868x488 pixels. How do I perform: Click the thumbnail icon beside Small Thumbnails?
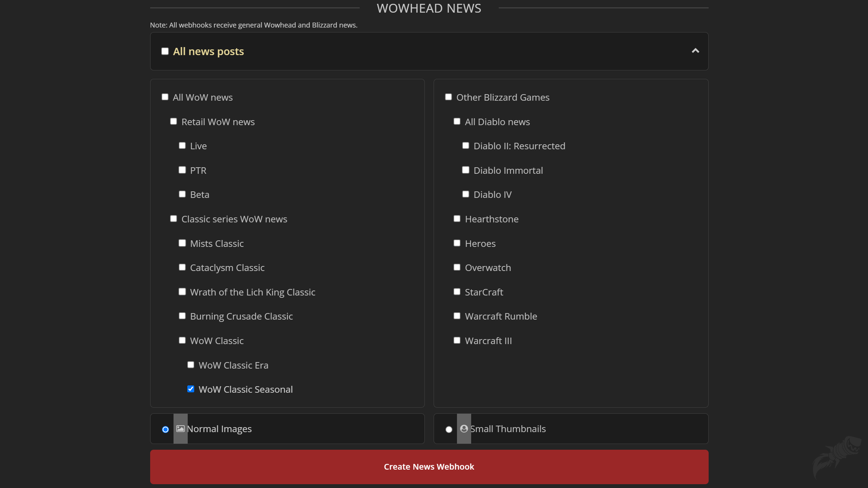click(x=464, y=429)
